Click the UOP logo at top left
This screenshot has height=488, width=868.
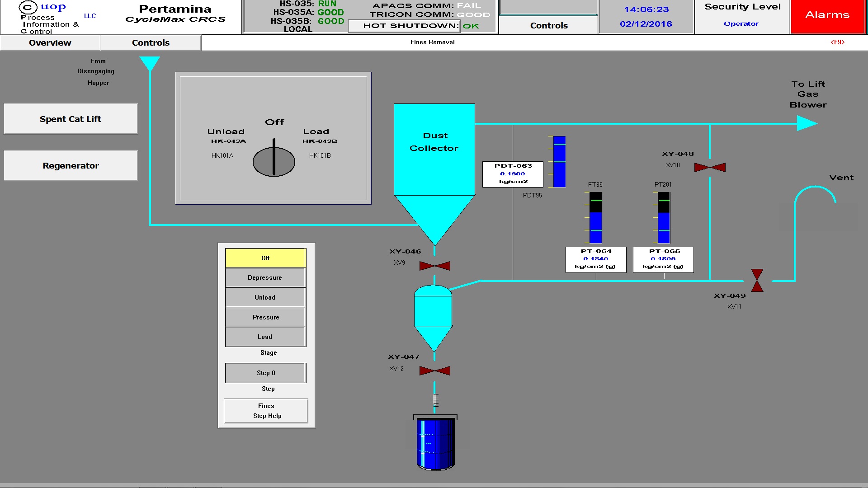(x=43, y=8)
